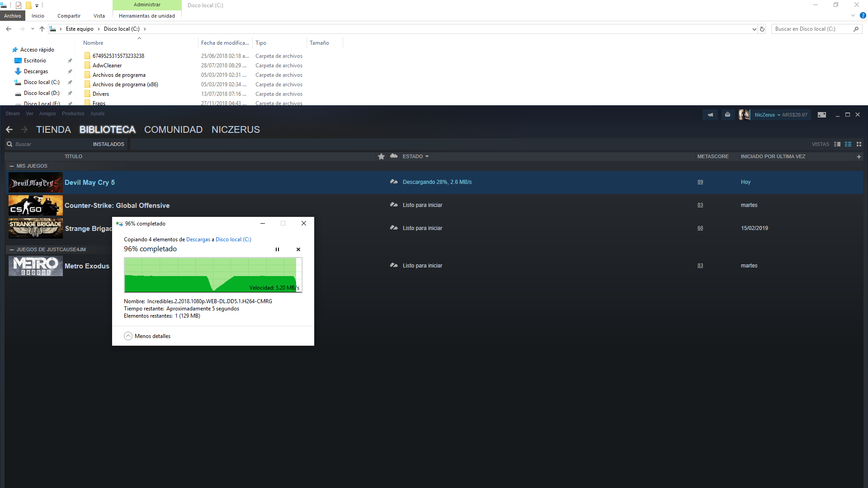The width and height of the screenshot is (868, 488).
Task: Open the Vista ribbon tab
Action: (x=99, y=16)
